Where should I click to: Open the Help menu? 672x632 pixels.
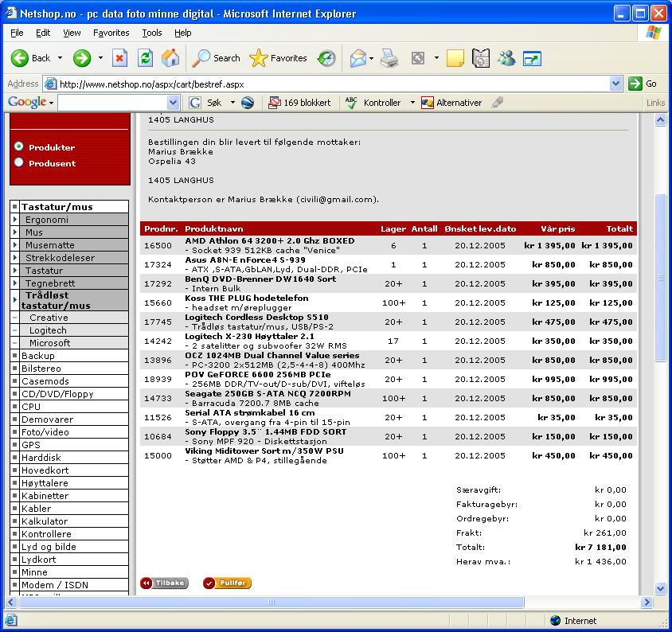click(x=182, y=33)
